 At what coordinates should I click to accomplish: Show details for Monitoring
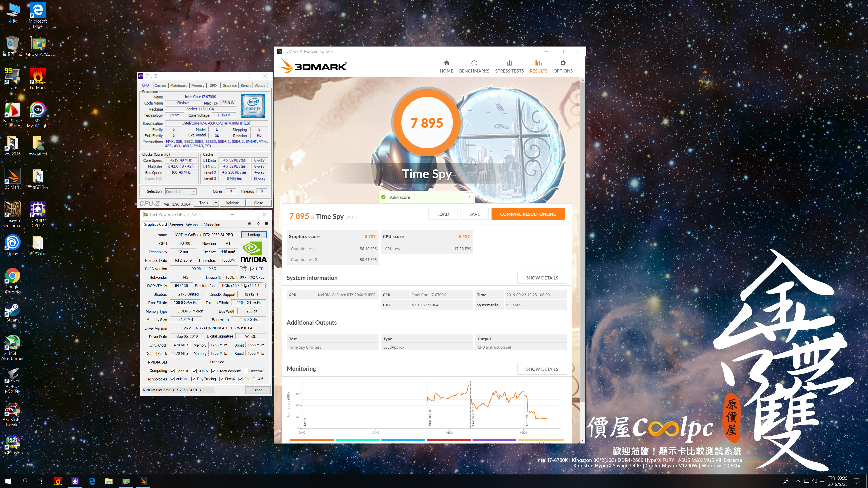(542, 369)
